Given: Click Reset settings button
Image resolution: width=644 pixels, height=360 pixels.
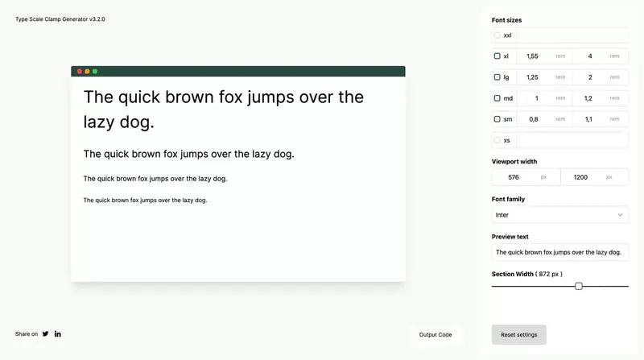Looking at the screenshot, I should 518,334.
